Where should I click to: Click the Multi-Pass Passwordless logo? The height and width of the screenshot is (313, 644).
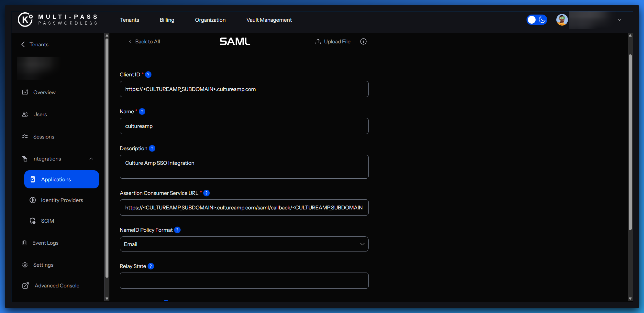(58, 19)
